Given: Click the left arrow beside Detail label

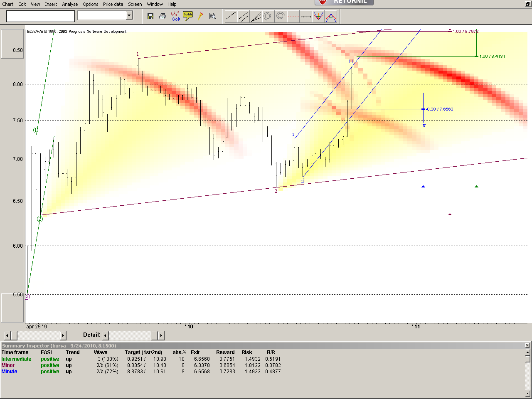Looking at the screenshot, I should coord(105,335).
